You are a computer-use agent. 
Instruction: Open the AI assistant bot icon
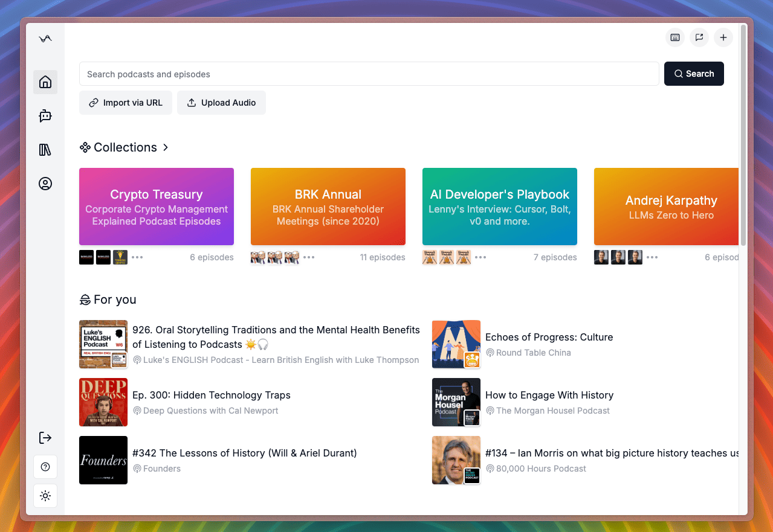pyautogui.click(x=45, y=116)
